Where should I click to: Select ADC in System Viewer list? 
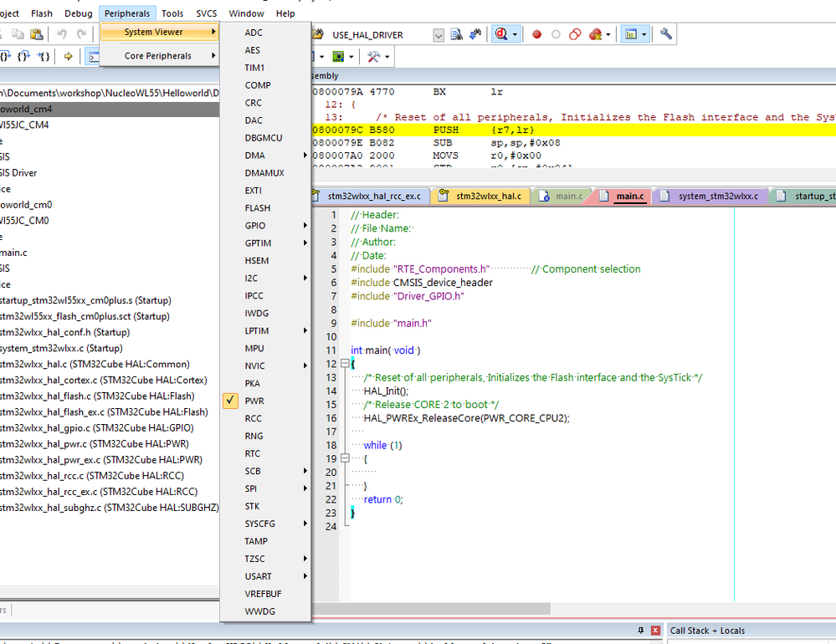pyautogui.click(x=254, y=33)
